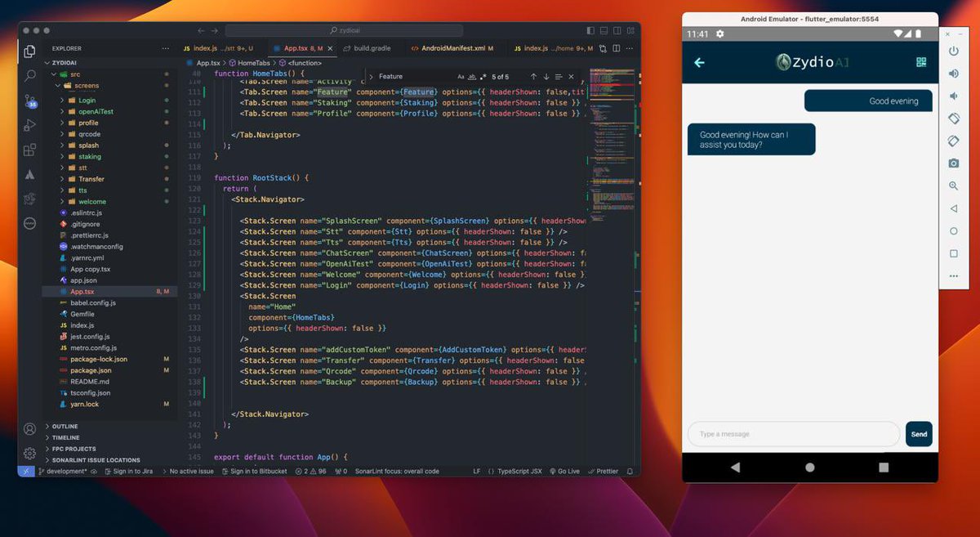Click Prettier in status bar
The width and height of the screenshot is (980, 537).
[x=603, y=472]
